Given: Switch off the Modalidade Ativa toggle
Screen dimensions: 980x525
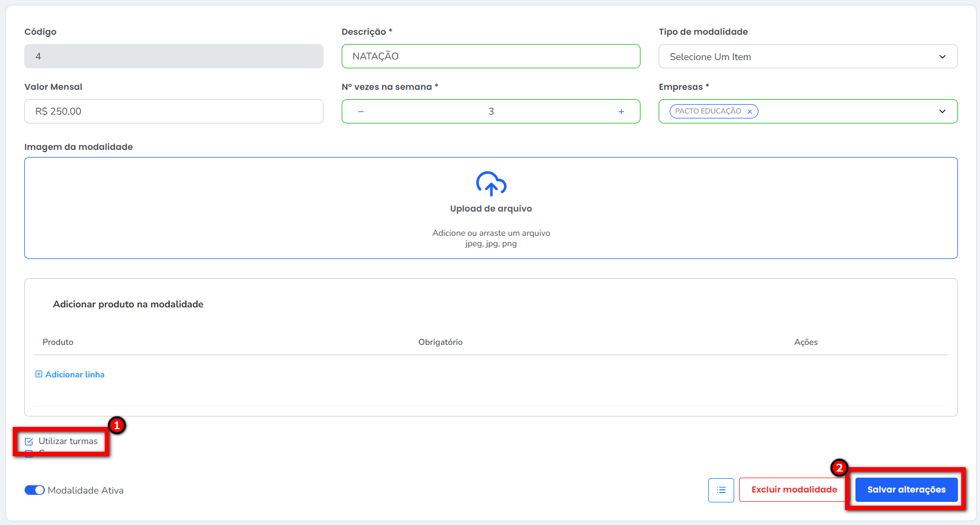Looking at the screenshot, I should click(x=34, y=490).
